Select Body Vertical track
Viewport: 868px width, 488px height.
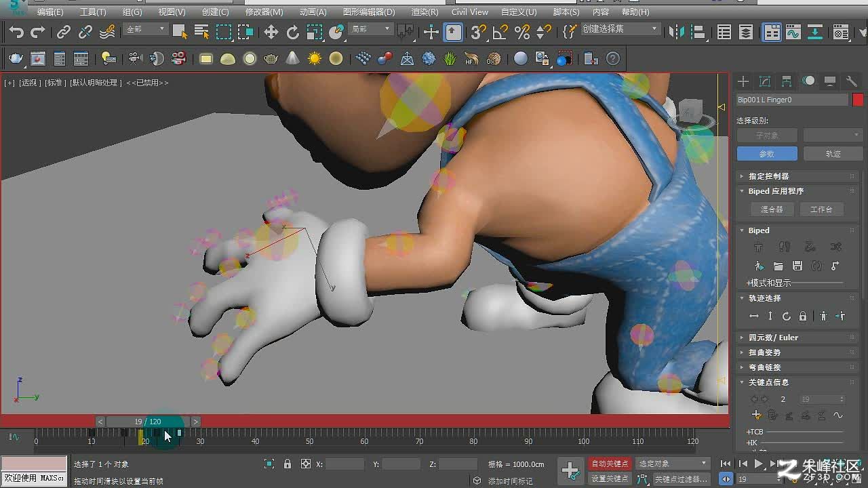click(770, 317)
